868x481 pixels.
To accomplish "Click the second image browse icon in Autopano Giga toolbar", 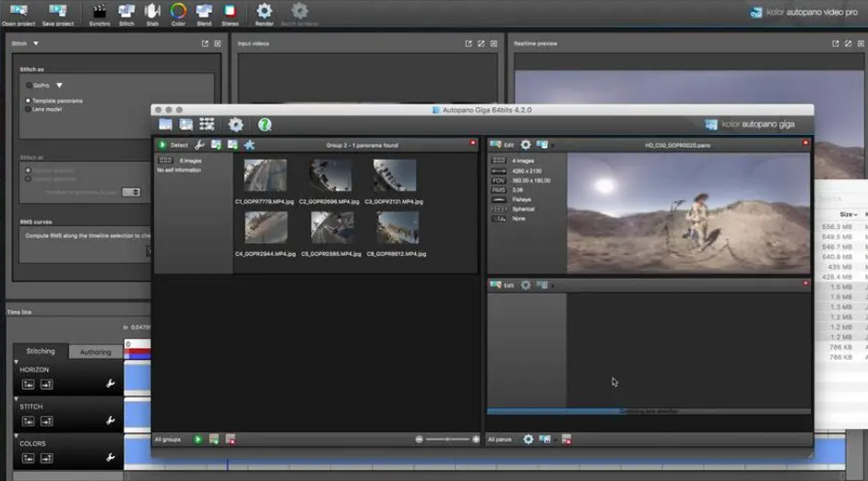I will point(186,125).
